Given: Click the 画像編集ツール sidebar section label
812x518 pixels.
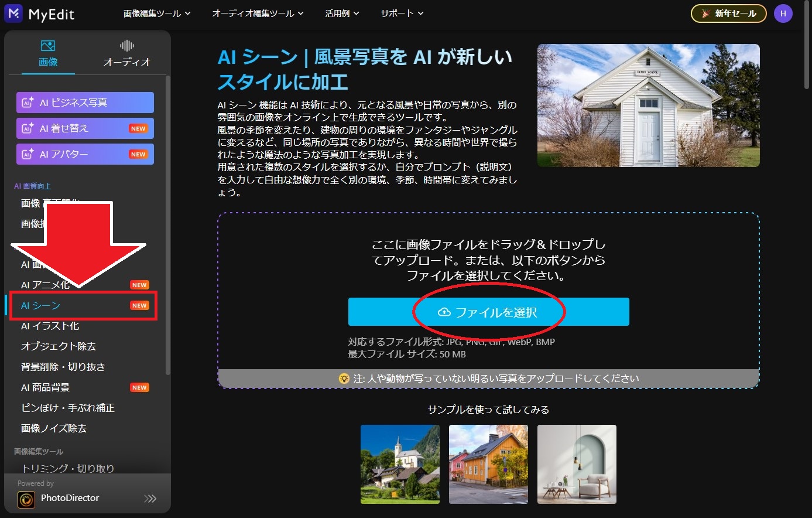Looking at the screenshot, I should click(39, 452).
